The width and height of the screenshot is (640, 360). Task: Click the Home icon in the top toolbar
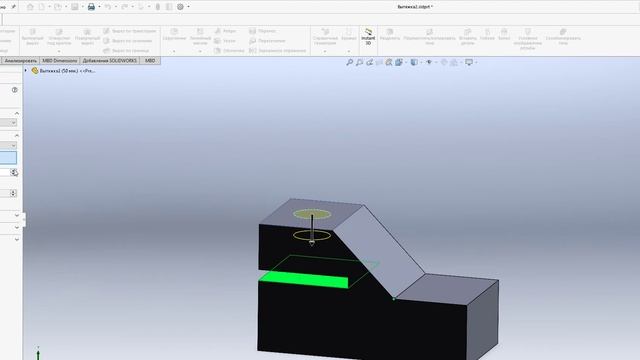coord(30,7)
